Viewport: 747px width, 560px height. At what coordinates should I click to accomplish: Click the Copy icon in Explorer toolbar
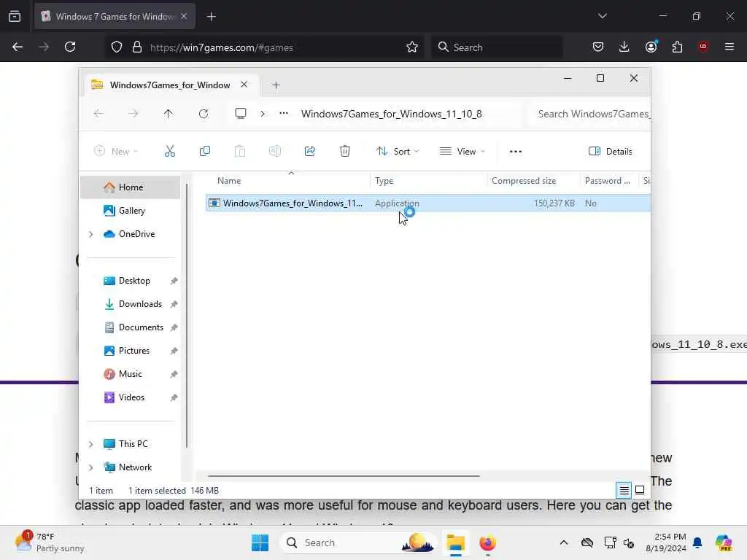(205, 152)
